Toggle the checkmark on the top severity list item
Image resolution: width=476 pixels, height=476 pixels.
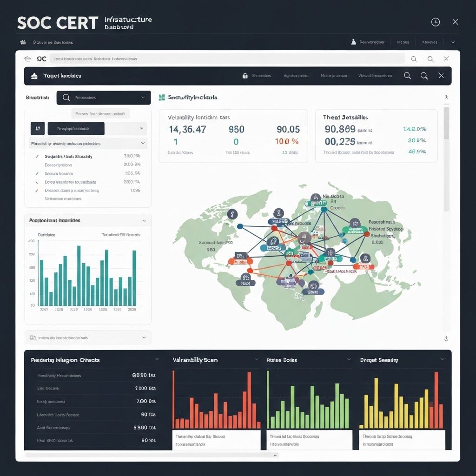coord(37,157)
